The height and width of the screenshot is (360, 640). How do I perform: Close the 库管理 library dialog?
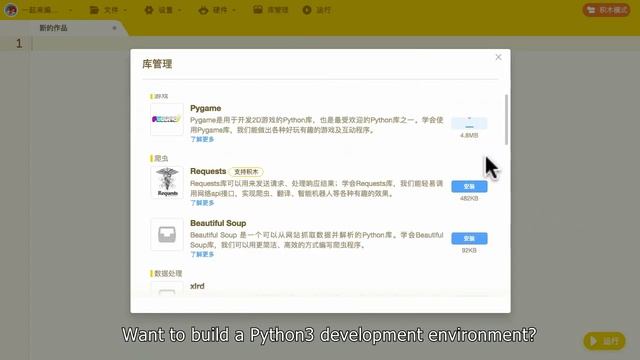pos(498,57)
